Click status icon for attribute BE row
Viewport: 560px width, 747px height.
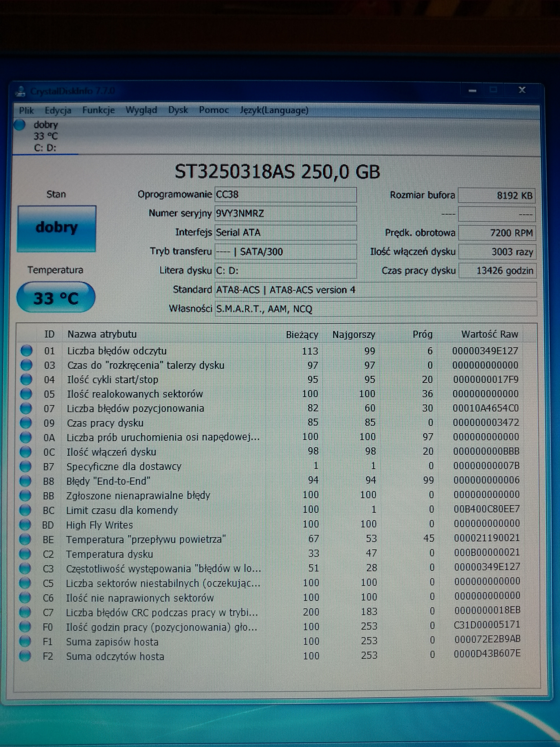click(x=25, y=539)
